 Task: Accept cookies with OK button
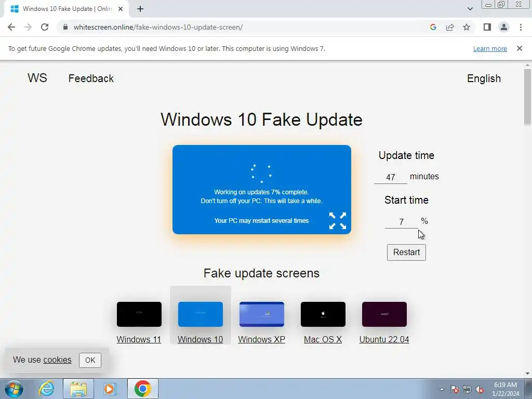pos(90,360)
